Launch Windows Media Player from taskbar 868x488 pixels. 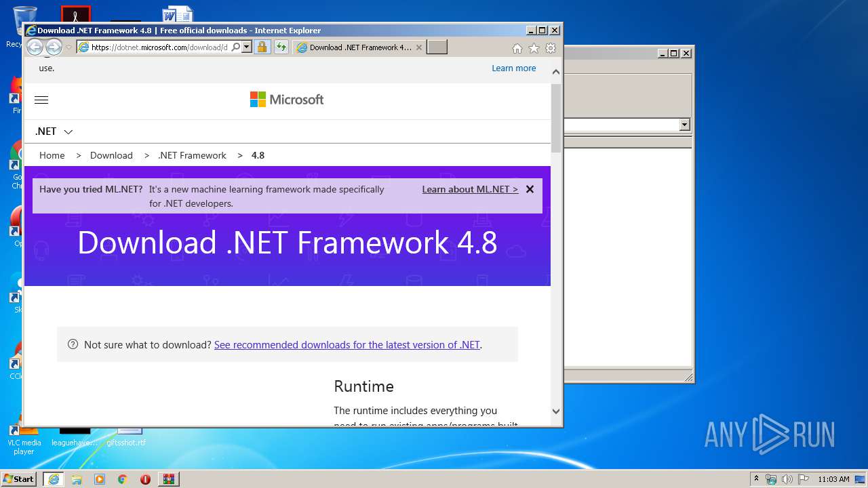[100, 479]
